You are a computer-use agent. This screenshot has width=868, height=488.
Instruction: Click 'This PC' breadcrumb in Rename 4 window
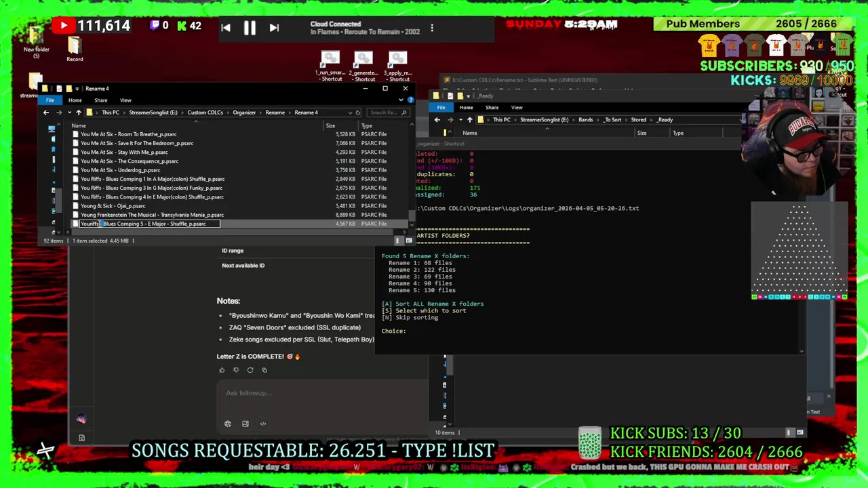[x=111, y=113]
